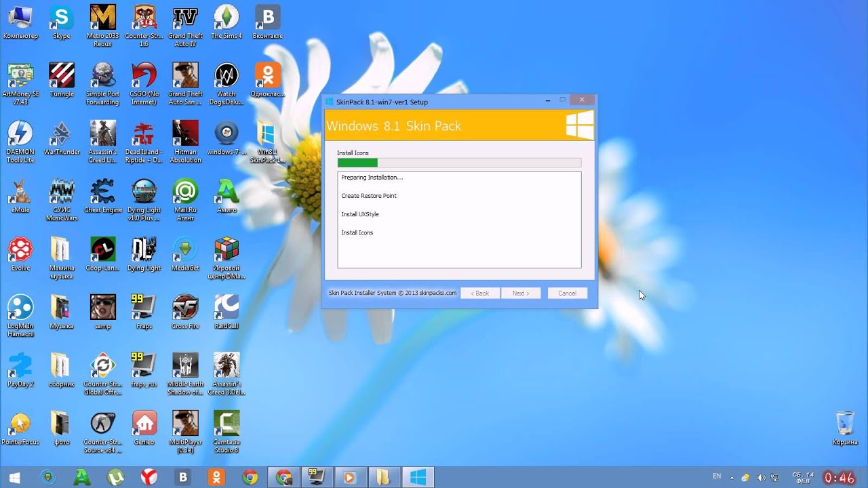This screenshot has width=868, height=488.
Task: Open the Tunngle shortcut
Action: click(x=62, y=80)
